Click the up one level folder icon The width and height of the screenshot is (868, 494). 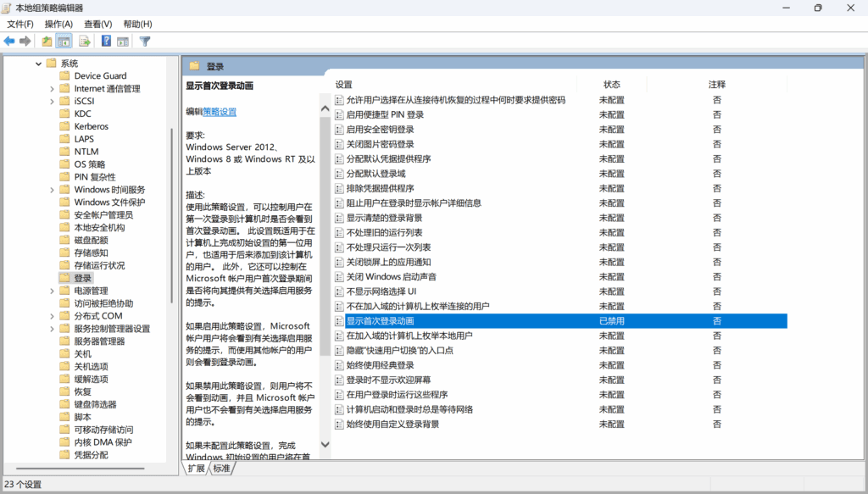(47, 41)
